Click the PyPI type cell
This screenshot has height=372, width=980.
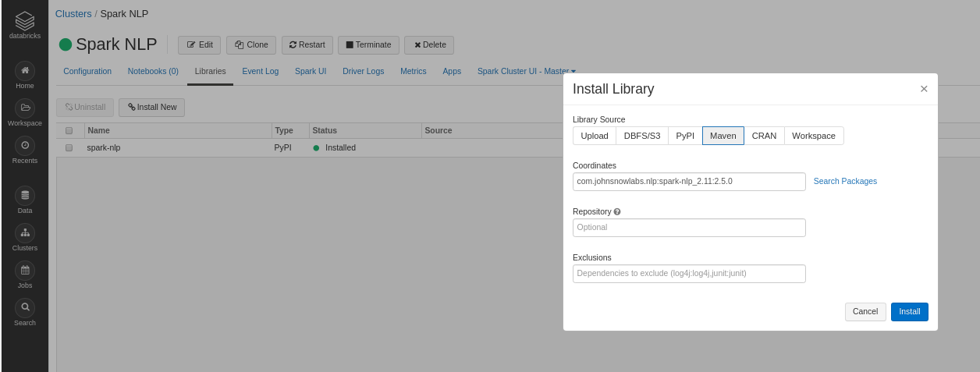[283, 147]
